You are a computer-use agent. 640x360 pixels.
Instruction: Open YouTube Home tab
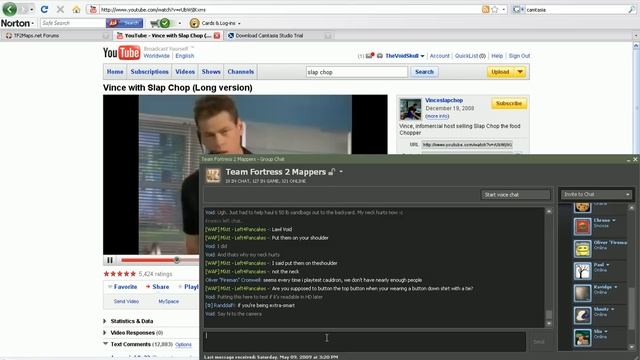115,71
